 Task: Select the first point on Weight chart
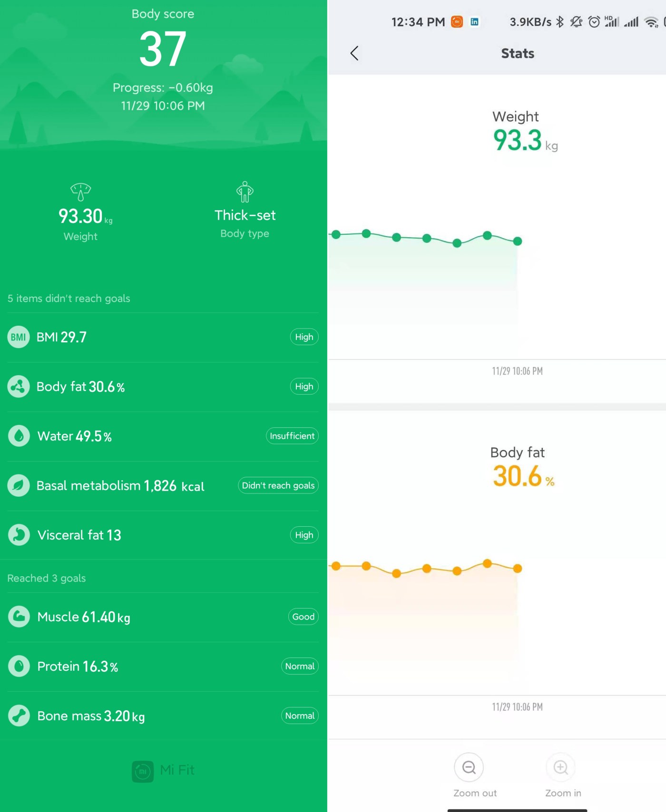tap(336, 234)
